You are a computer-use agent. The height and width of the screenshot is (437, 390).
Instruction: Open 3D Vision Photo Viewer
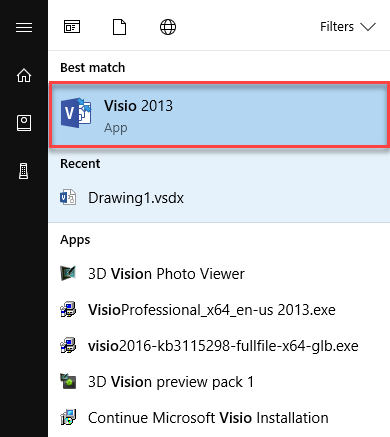tap(219, 274)
